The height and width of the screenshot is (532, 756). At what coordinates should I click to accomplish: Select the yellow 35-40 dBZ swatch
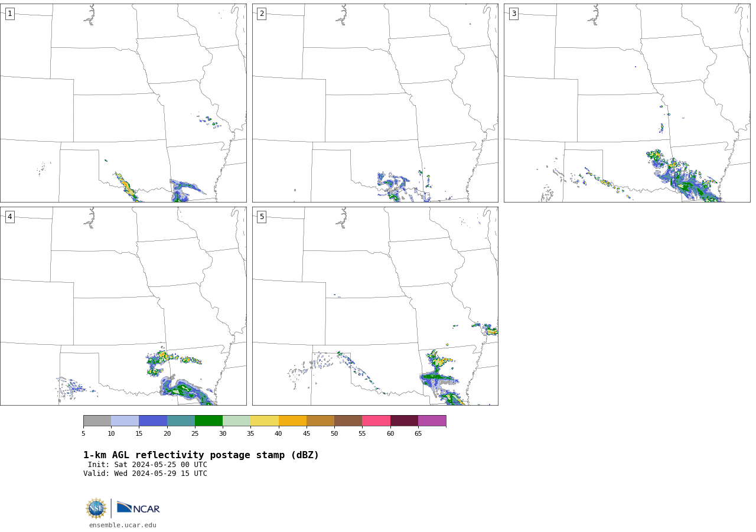point(265,421)
